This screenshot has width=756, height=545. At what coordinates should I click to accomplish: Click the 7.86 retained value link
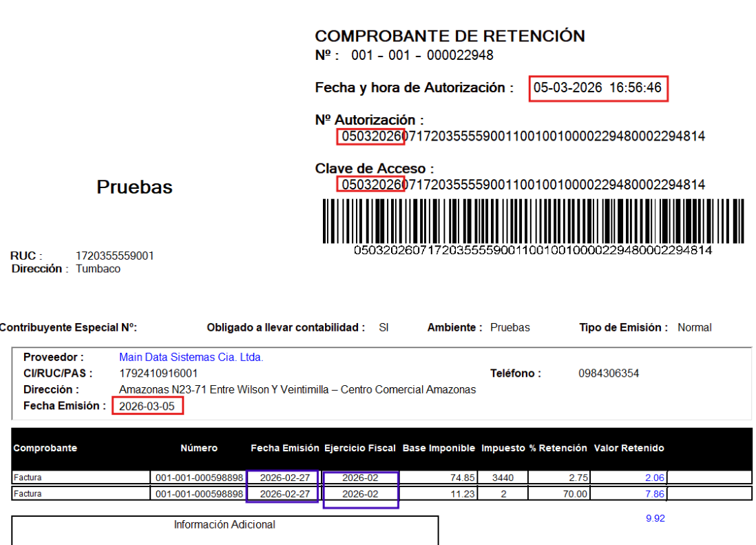[x=654, y=494]
